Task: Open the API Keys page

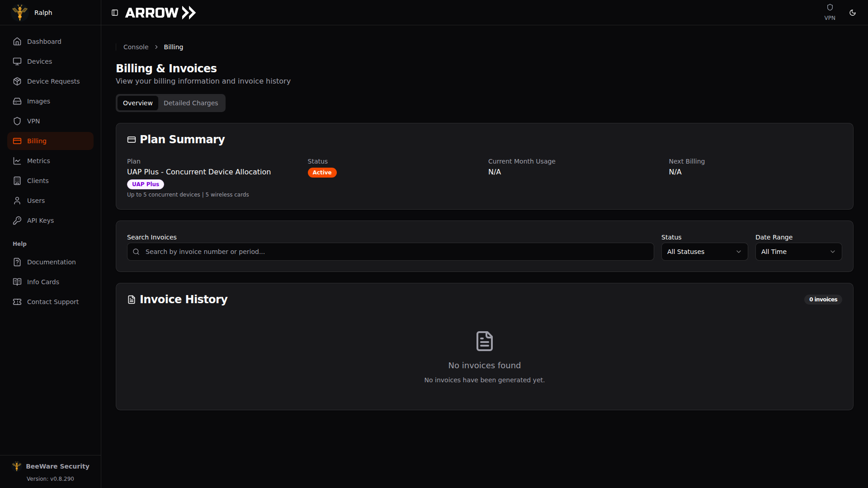Action: pyautogui.click(x=50, y=221)
